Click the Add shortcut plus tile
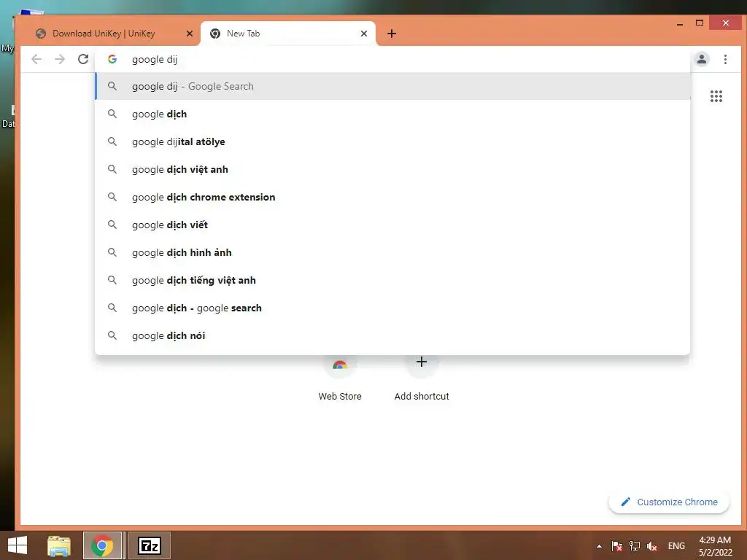The image size is (747, 560). (x=421, y=379)
